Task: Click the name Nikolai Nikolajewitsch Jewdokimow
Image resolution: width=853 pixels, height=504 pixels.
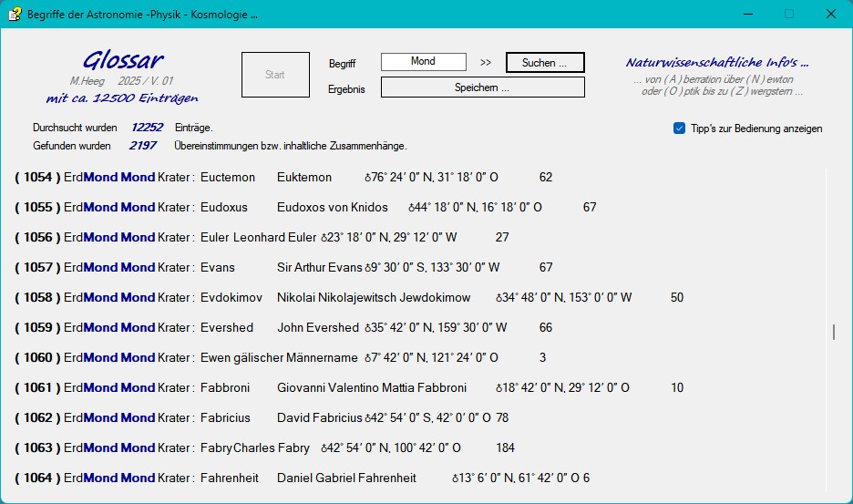Action: pos(374,297)
